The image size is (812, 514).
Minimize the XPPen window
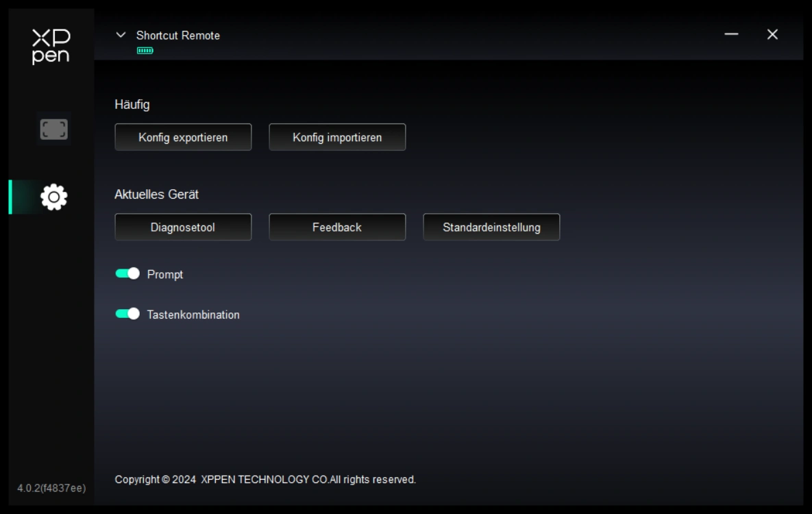point(731,34)
